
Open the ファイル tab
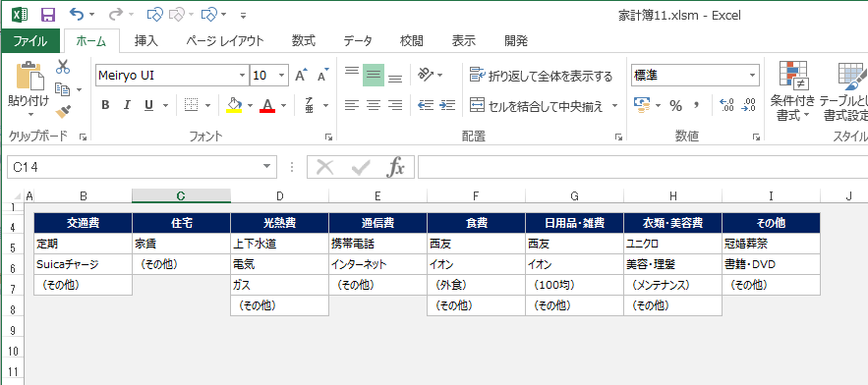click(x=29, y=41)
